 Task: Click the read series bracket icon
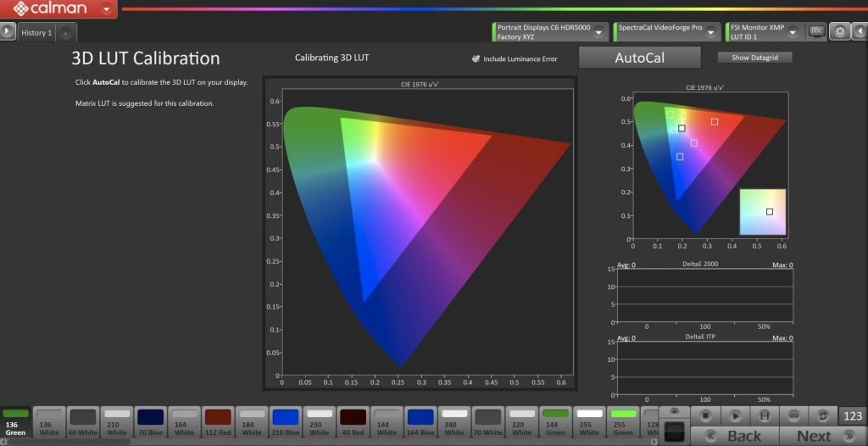763,415
